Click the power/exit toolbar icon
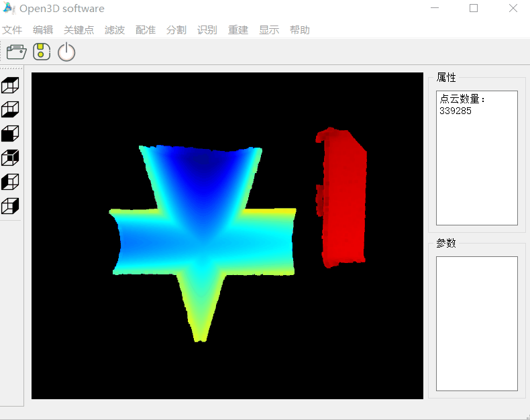 [x=66, y=52]
